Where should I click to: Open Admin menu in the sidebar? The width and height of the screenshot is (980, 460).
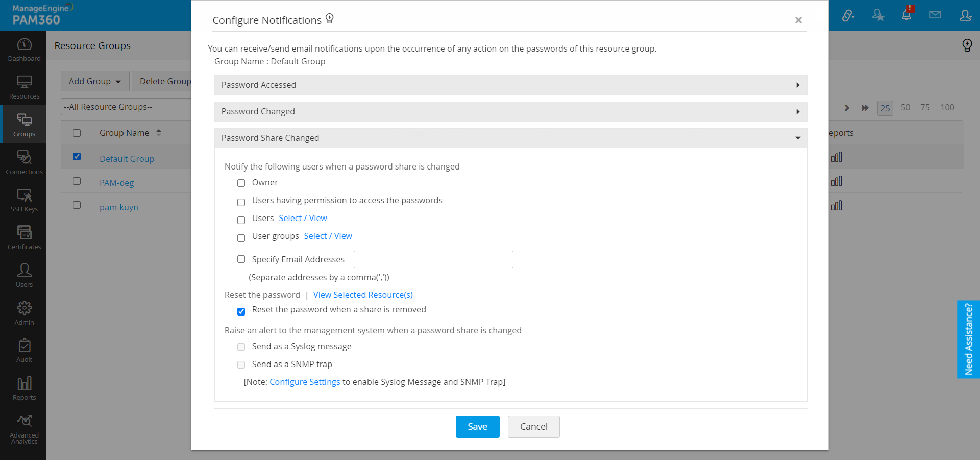point(24,313)
